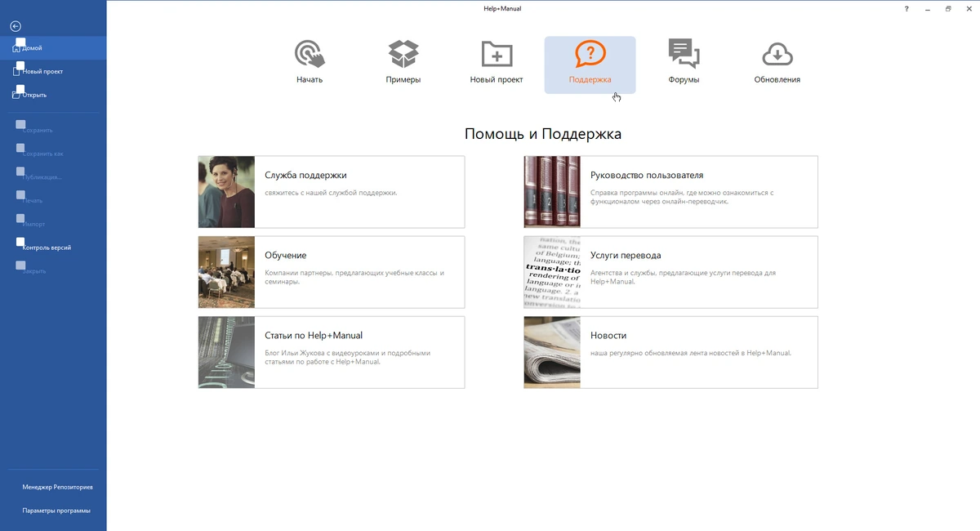
Task: Click the support woman photo thumbnail
Action: click(x=227, y=192)
